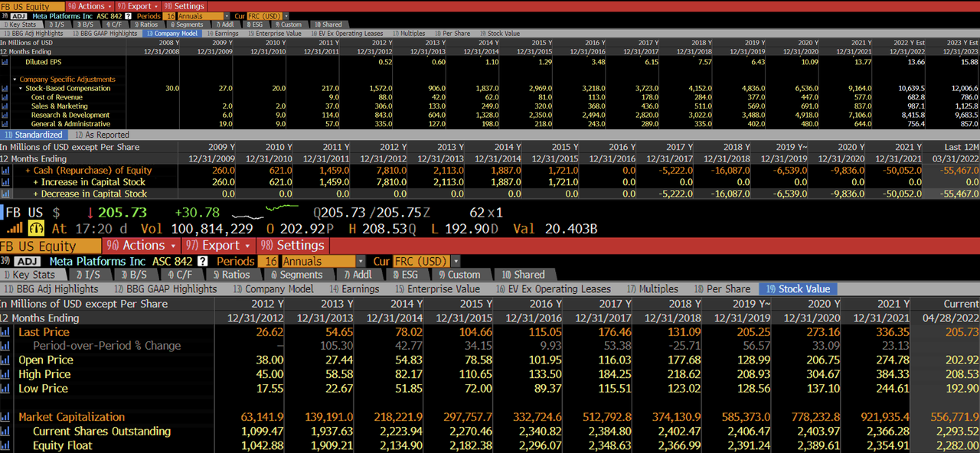Open chart icon for Low Price row

point(5,389)
